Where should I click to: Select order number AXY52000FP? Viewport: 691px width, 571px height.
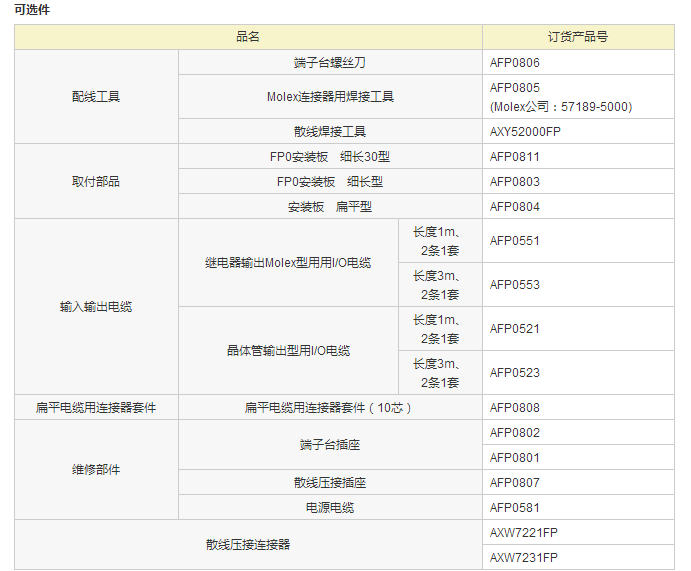(525, 132)
